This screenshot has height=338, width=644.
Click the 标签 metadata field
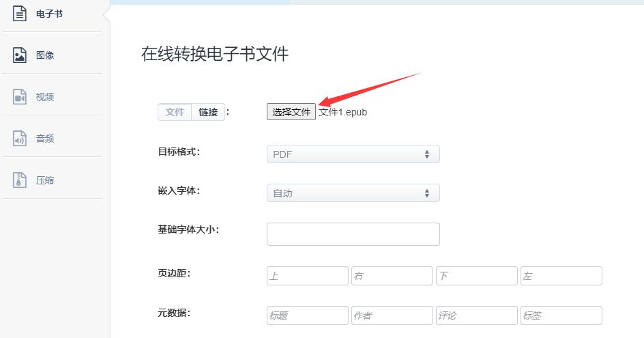(x=561, y=315)
